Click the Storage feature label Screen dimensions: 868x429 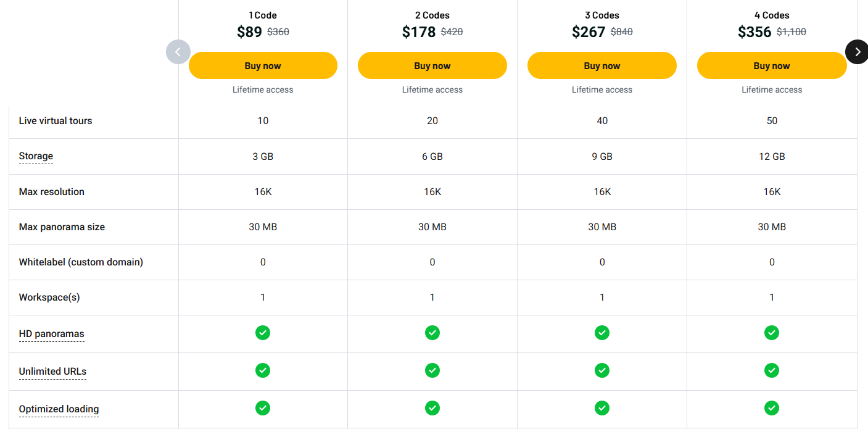pyautogui.click(x=36, y=156)
